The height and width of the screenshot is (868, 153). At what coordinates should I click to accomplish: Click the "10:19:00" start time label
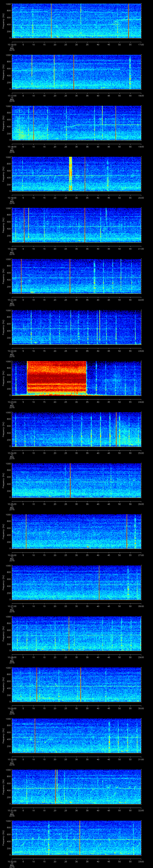click(x=12, y=197)
